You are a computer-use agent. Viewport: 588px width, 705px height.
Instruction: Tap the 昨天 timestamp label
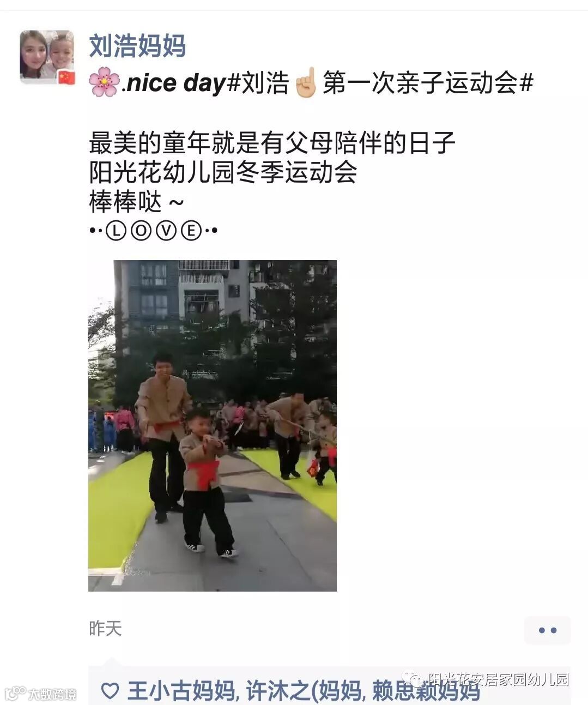pyautogui.click(x=105, y=628)
